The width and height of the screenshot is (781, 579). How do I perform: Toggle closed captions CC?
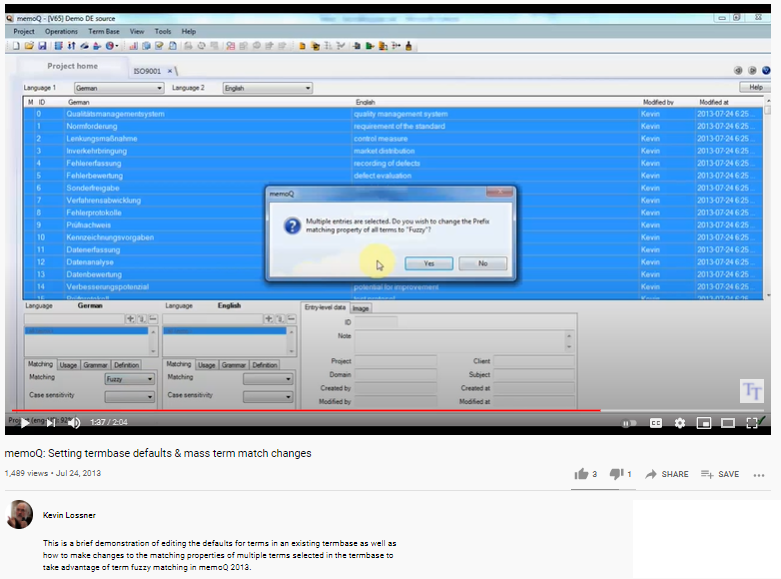(655, 423)
